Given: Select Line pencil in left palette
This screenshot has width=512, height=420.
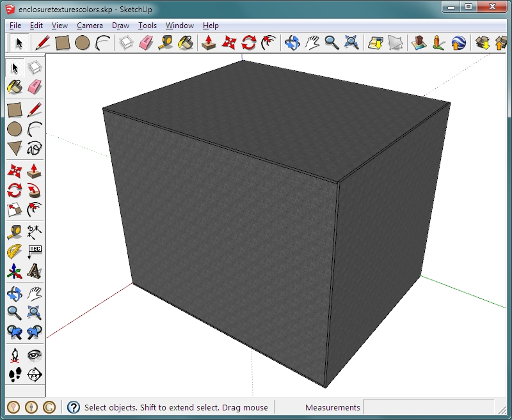Looking at the screenshot, I should click(35, 110).
